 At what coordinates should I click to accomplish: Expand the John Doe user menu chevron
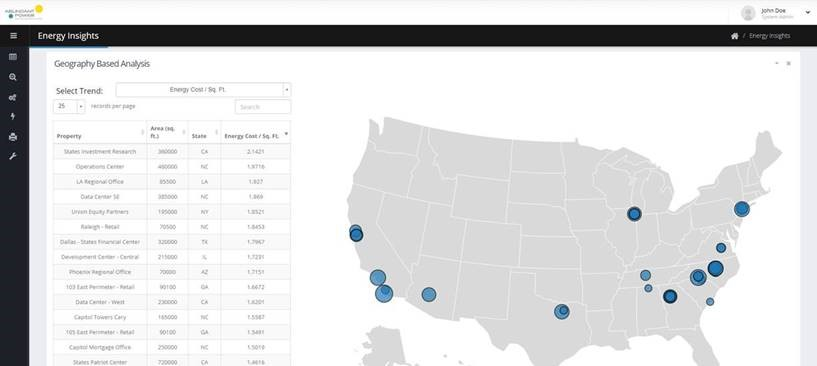(x=808, y=12)
